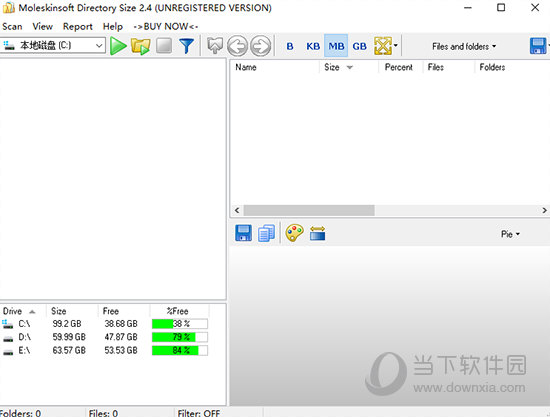550x417 pixels.
Task: Open the Scan menu
Action: (x=12, y=27)
